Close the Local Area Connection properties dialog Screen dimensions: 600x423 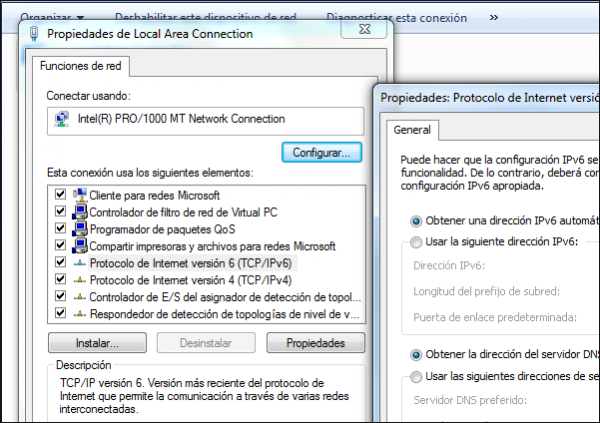[x=364, y=29]
